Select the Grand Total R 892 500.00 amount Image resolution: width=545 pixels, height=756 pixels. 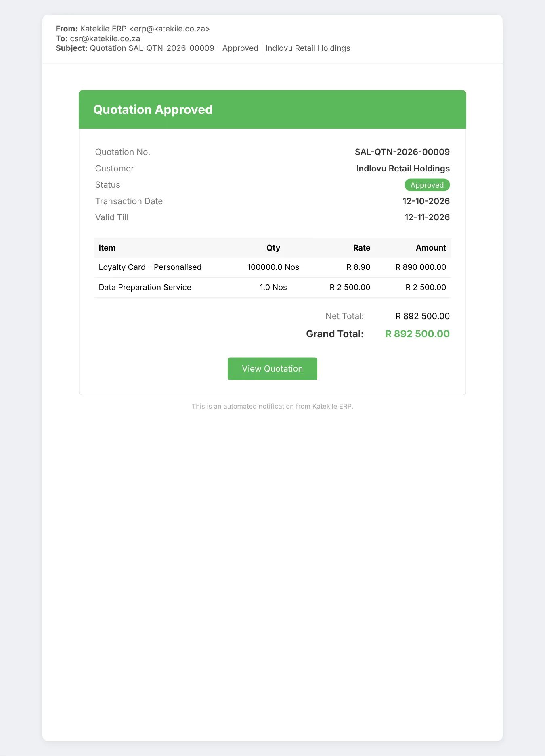417,334
